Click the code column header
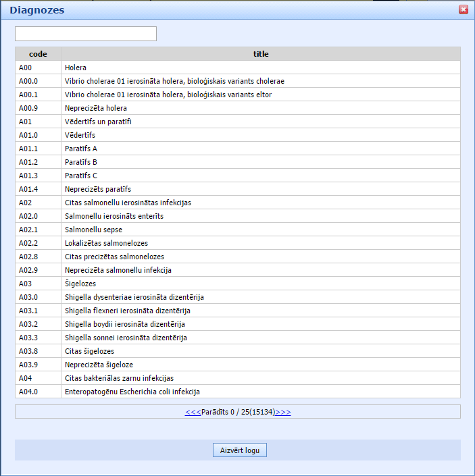 coord(38,54)
